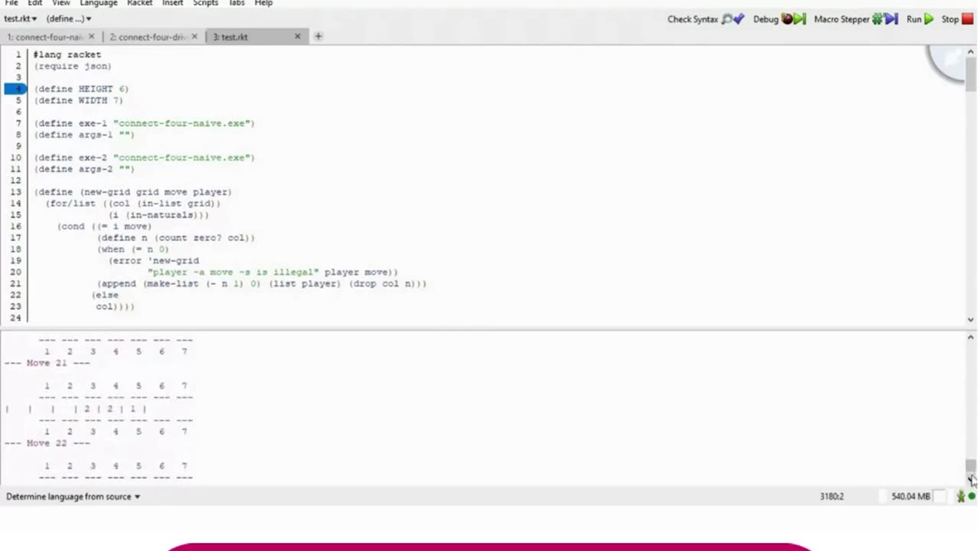980x551 pixels.
Task: Close the test.rkt tab
Action: [x=298, y=36]
